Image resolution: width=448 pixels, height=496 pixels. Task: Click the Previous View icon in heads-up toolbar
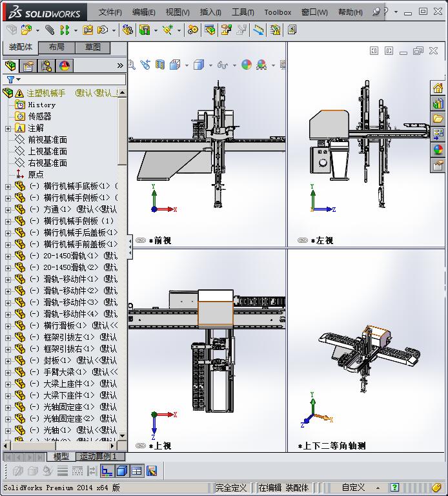point(145,65)
